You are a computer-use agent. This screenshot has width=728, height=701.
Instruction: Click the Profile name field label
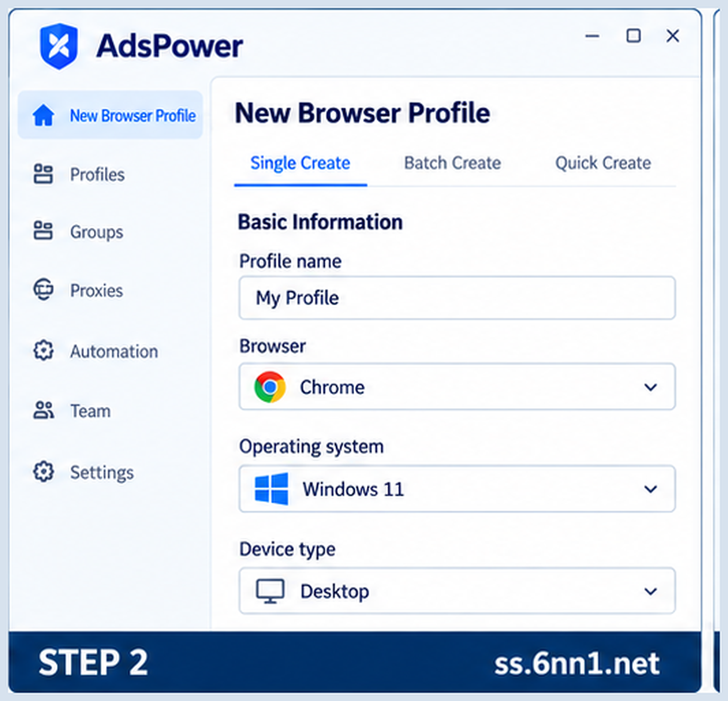coord(290,261)
